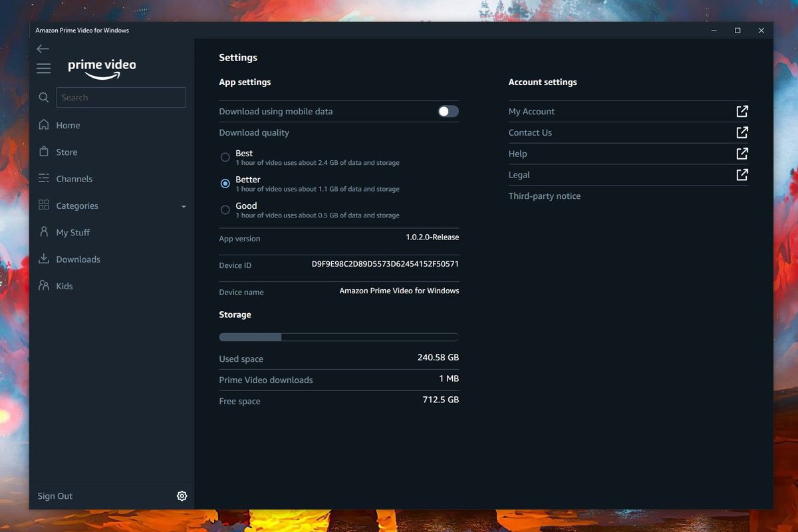Click the Downloads arrow icon

click(x=44, y=259)
